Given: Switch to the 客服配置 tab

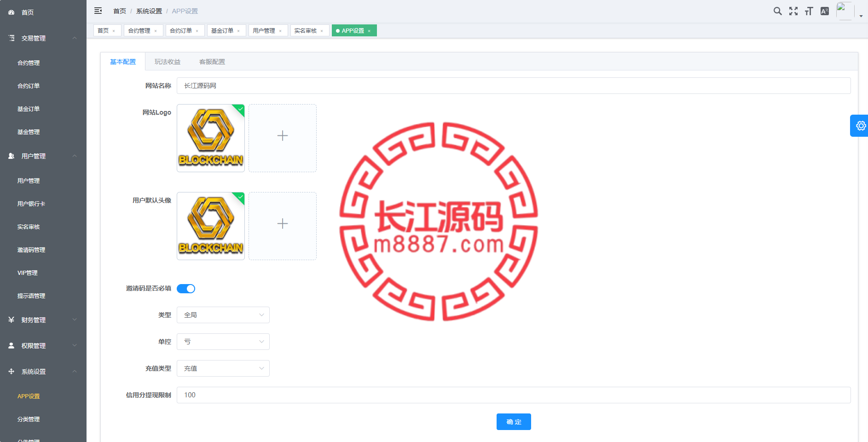Looking at the screenshot, I should (x=212, y=62).
